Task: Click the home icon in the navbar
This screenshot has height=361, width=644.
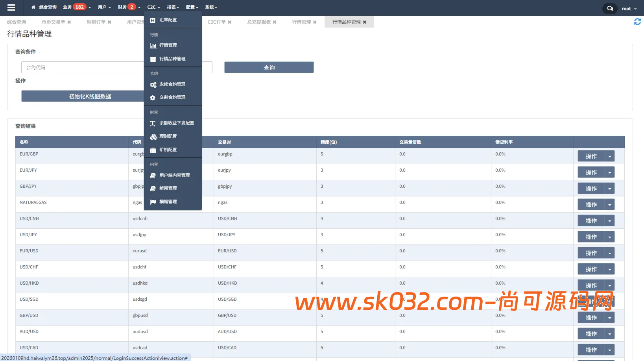Action: [33, 7]
